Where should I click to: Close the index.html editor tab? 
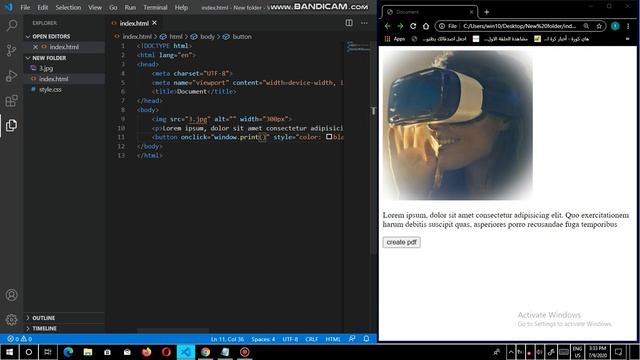[154, 23]
